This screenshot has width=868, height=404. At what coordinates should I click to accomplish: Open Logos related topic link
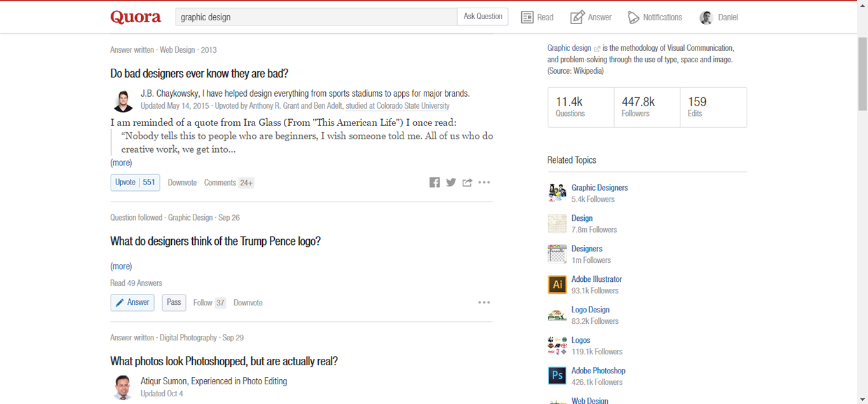[581, 340]
